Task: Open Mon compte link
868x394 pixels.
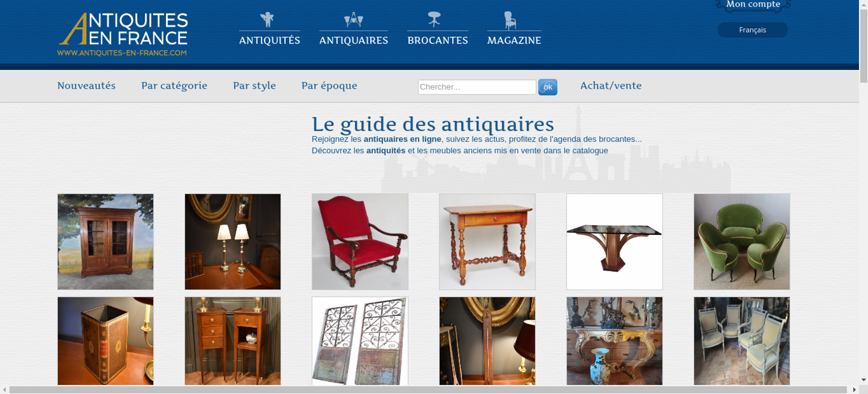Action: pyautogui.click(x=753, y=4)
